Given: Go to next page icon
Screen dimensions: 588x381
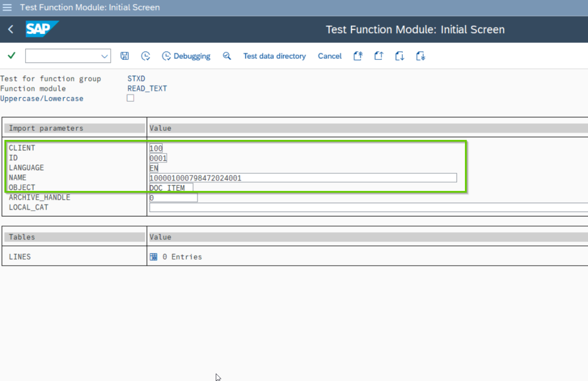Looking at the screenshot, I should coord(400,56).
